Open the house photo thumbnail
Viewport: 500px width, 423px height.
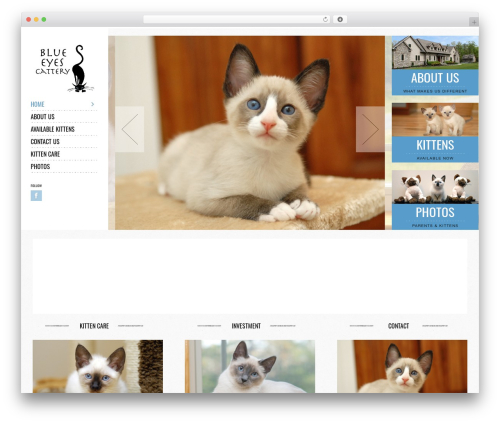pyautogui.click(x=435, y=53)
